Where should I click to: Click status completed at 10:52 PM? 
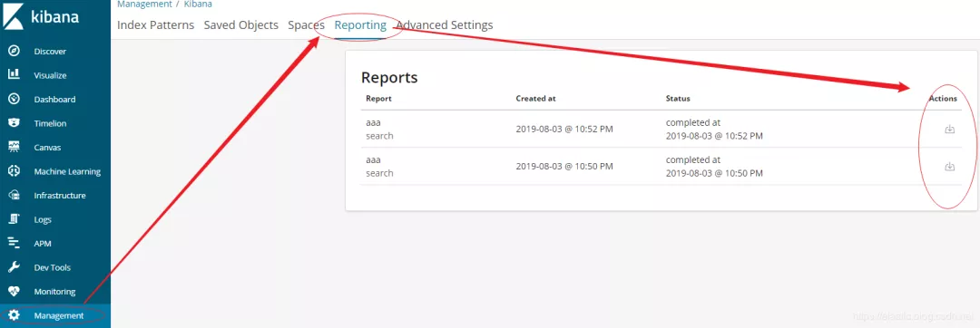714,129
